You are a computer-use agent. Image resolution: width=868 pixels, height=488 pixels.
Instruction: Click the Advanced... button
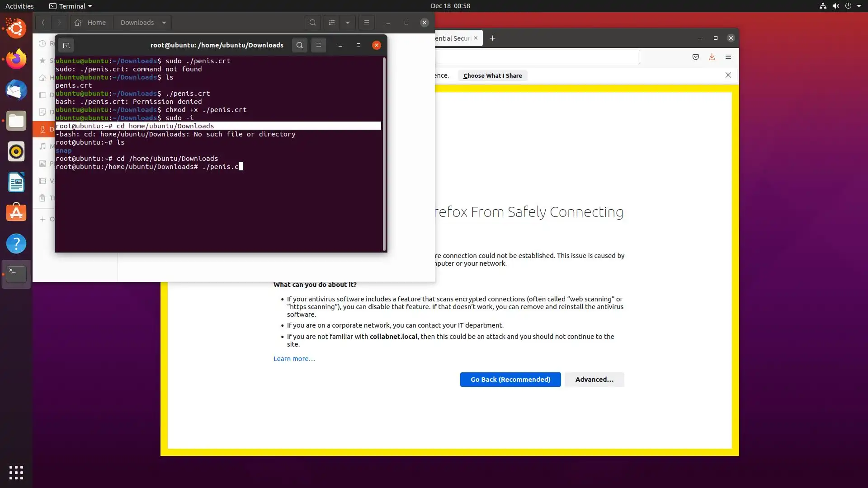(594, 380)
